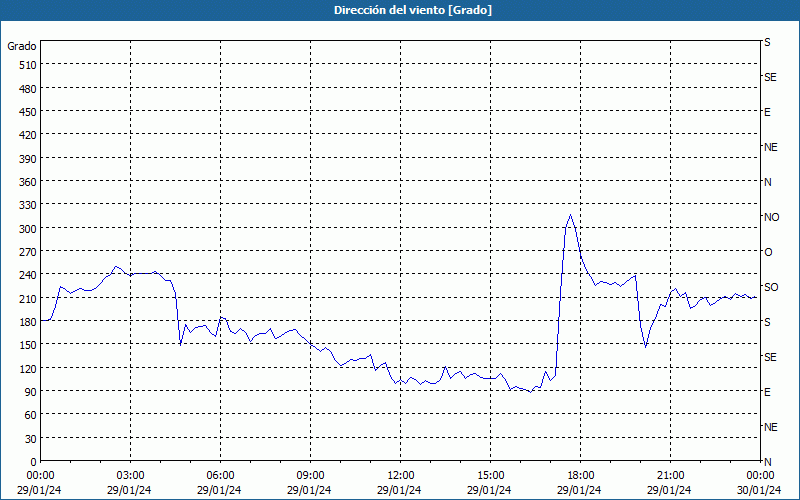
Task: Pick the 390 degree axis label
Action: (x=28, y=159)
